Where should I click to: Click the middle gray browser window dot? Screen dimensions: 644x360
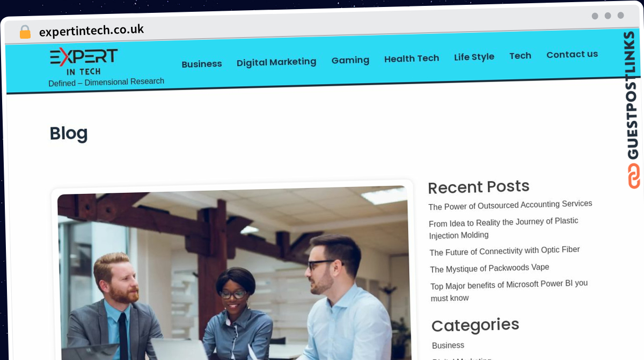[608, 16]
